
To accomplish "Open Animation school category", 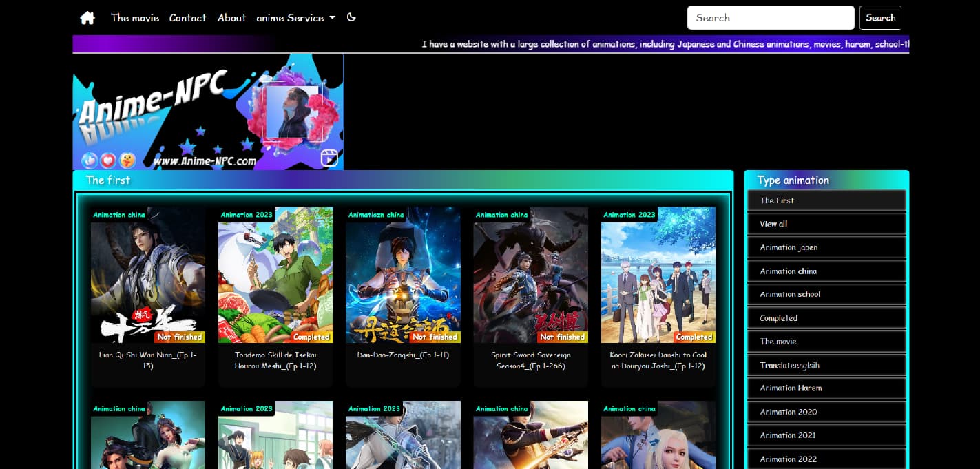I will [826, 294].
